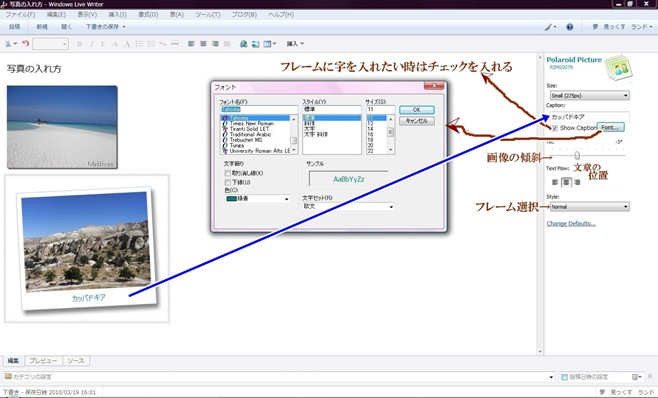Viewport: 658px width, 398px height.
Task: Select Trebuchet MS in font list
Action: click(245, 140)
